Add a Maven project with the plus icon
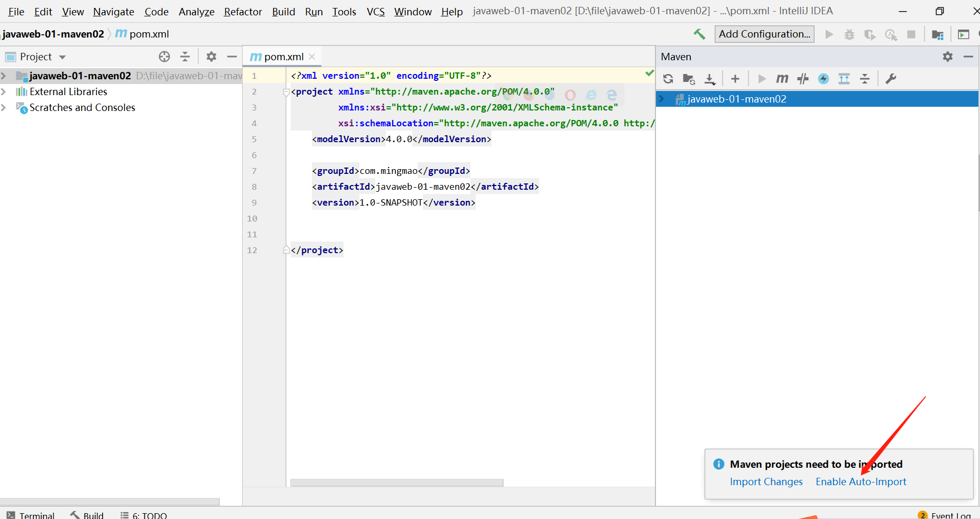The image size is (980, 519). pos(735,79)
